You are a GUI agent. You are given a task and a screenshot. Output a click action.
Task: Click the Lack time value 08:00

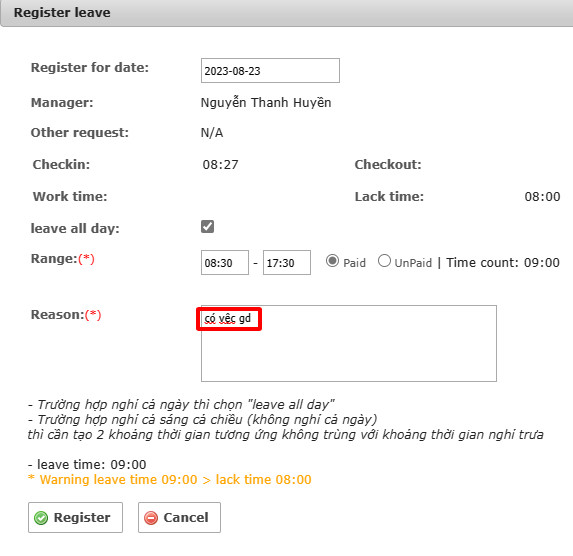(x=542, y=197)
